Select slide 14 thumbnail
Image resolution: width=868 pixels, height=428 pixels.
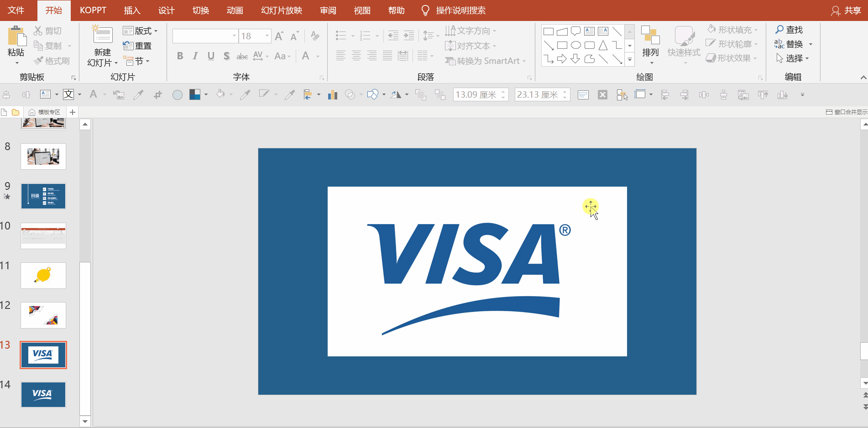(43, 394)
